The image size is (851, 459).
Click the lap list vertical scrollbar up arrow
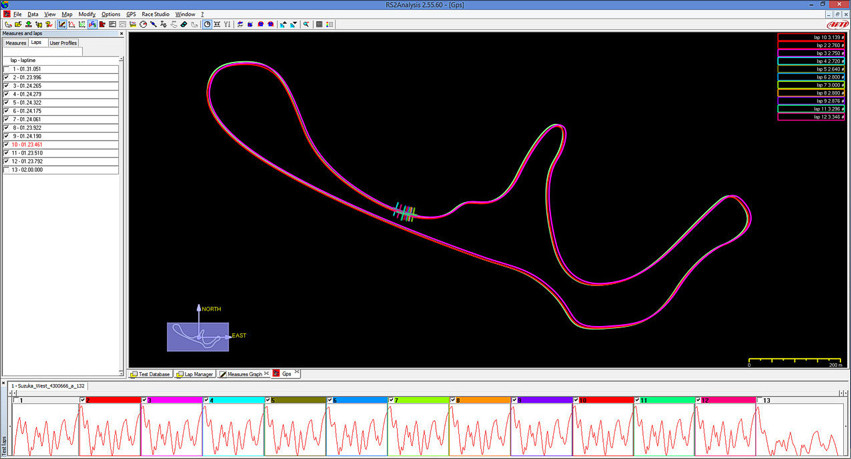coord(121,59)
